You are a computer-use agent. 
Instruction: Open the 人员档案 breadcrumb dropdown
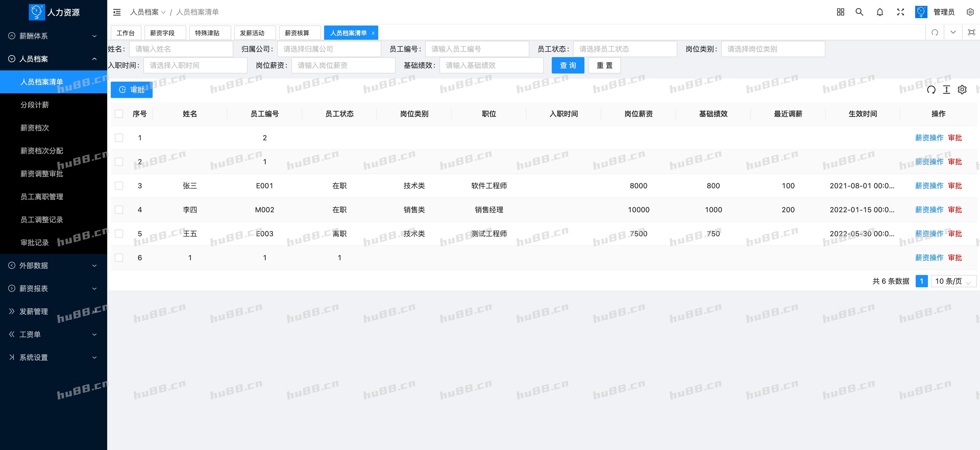click(x=148, y=12)
